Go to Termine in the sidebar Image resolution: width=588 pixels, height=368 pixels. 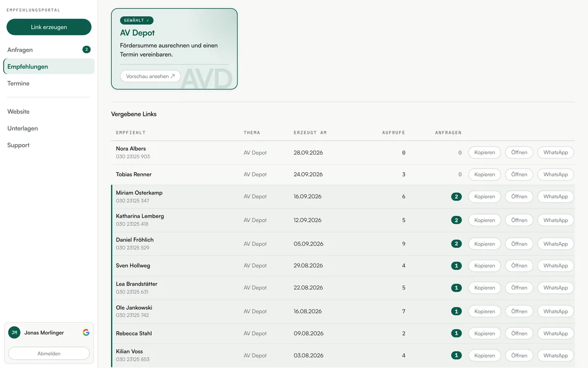[49, 83]
